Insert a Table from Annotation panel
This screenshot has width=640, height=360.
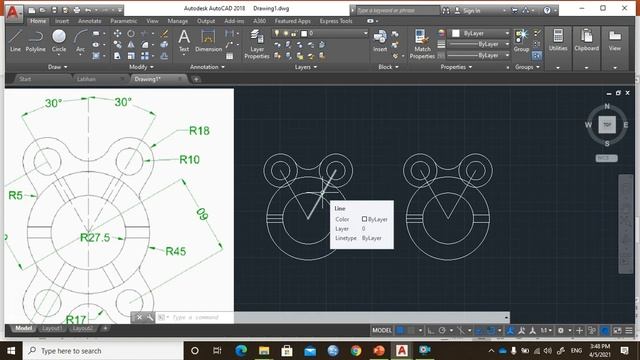pyautogui.click(x=230, y=56)
